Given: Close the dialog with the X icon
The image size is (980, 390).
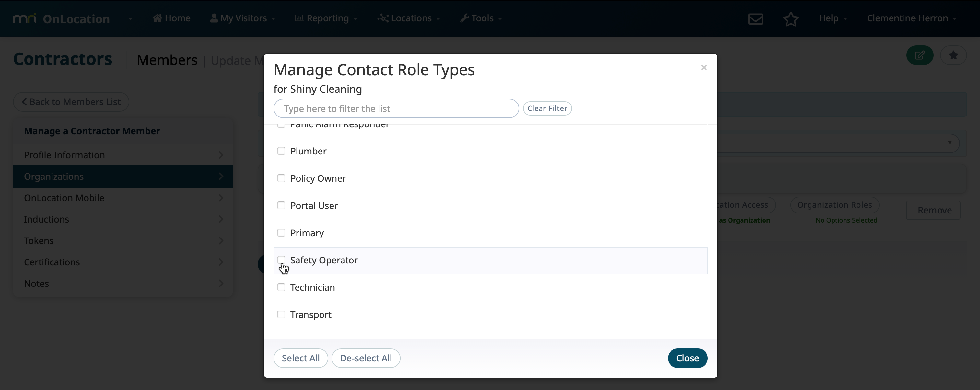Looking at the screenshot, I should click(x=704, y=67).
